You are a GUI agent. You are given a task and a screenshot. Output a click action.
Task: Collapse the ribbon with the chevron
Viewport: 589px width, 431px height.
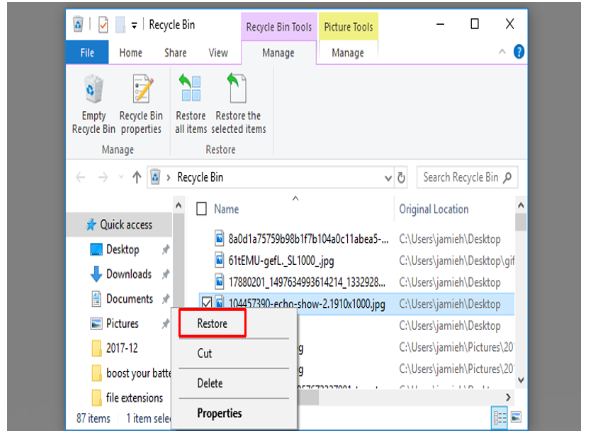pyautogui.click(x=502, y=52)
